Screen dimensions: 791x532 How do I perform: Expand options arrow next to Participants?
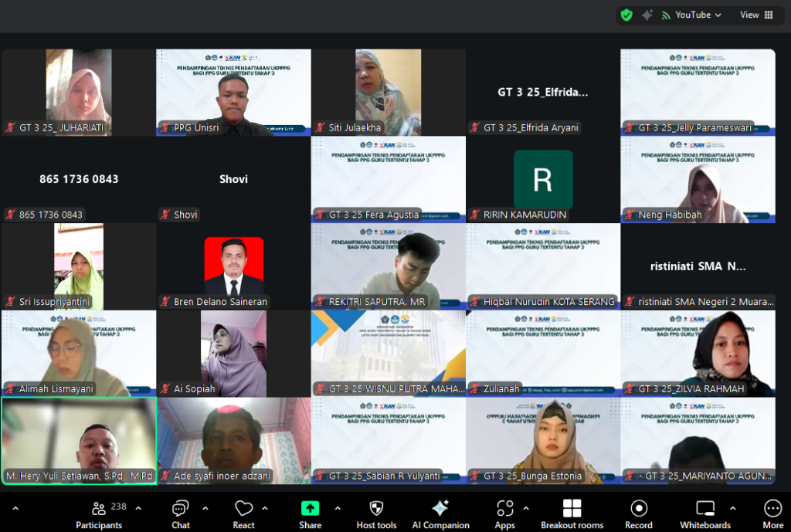pos(138,508)
